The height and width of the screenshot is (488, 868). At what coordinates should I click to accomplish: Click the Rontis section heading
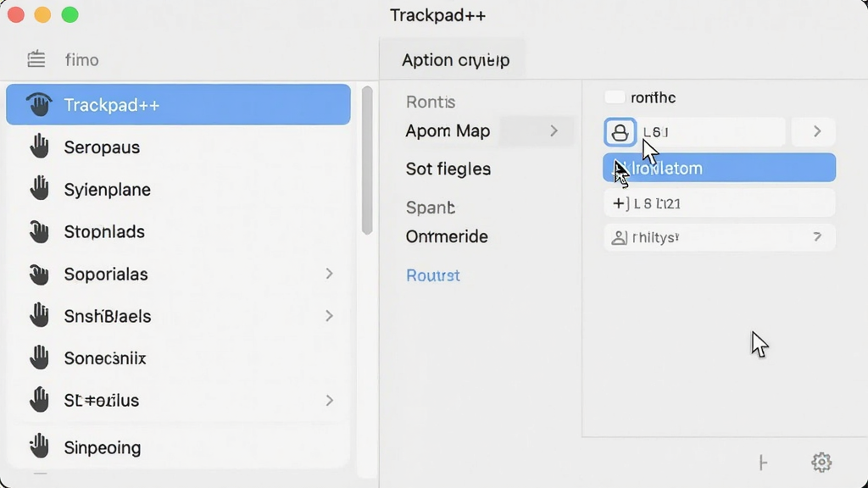tap(431, 102)
